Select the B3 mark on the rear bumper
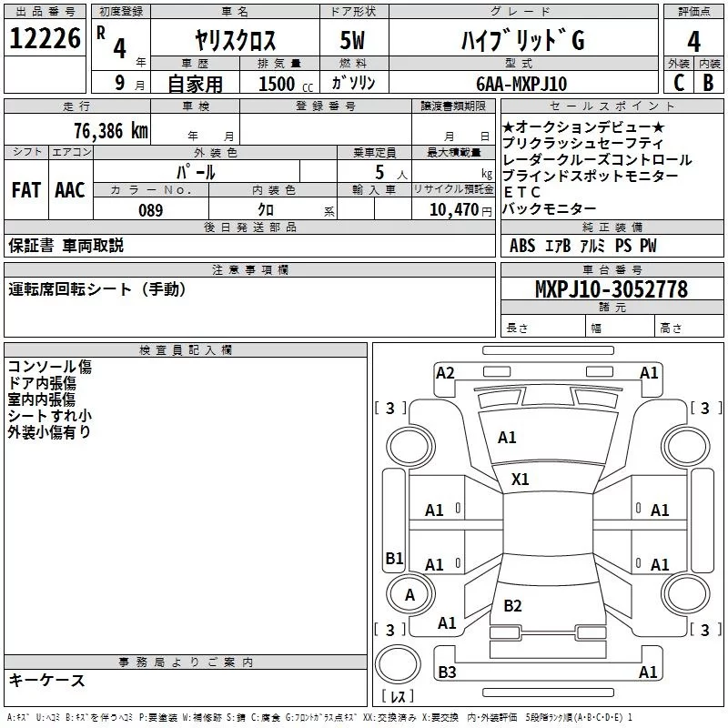The height and width of the screenshot is (728, 728). click(447, 672)
